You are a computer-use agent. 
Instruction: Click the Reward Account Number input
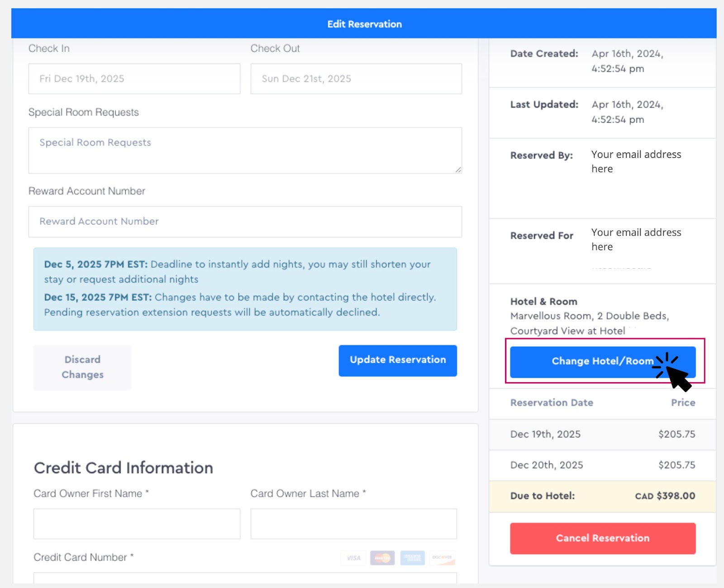point(244,222)
